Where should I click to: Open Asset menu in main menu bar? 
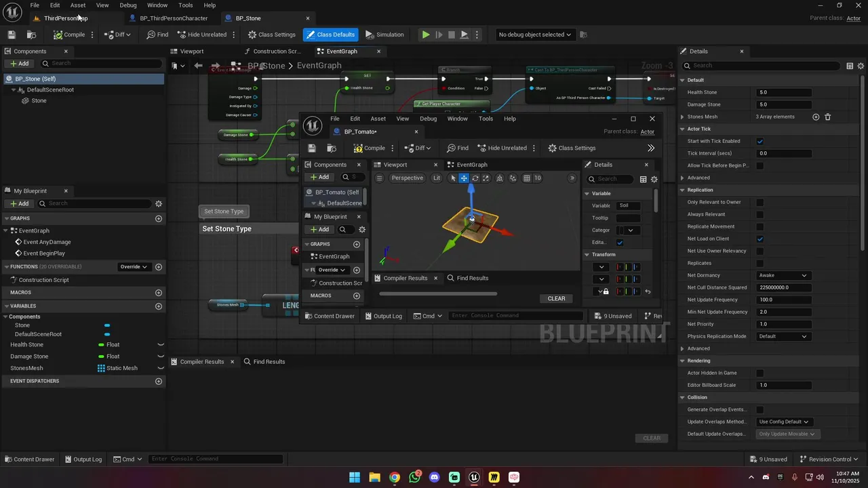78,5
